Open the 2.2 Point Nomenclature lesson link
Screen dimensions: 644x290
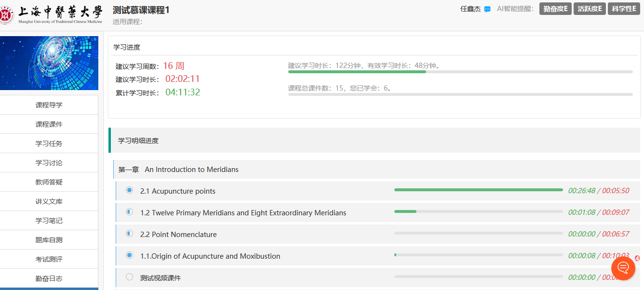click(x=178, y=235)
